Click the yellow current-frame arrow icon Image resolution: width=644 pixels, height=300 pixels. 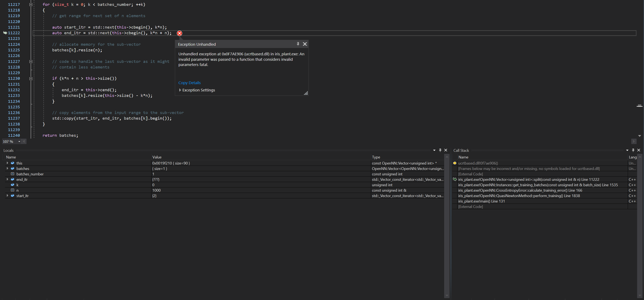click(x=455, y=163)
